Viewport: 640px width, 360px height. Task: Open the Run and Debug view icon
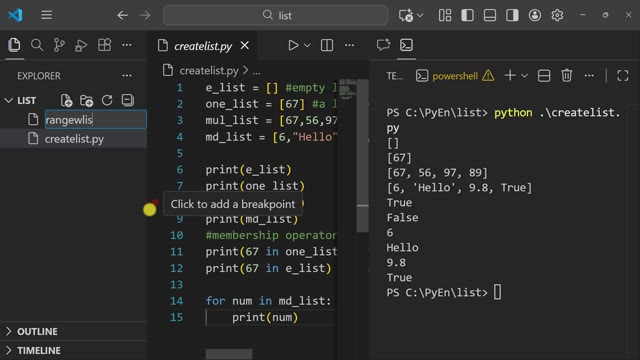click(81, 45)
